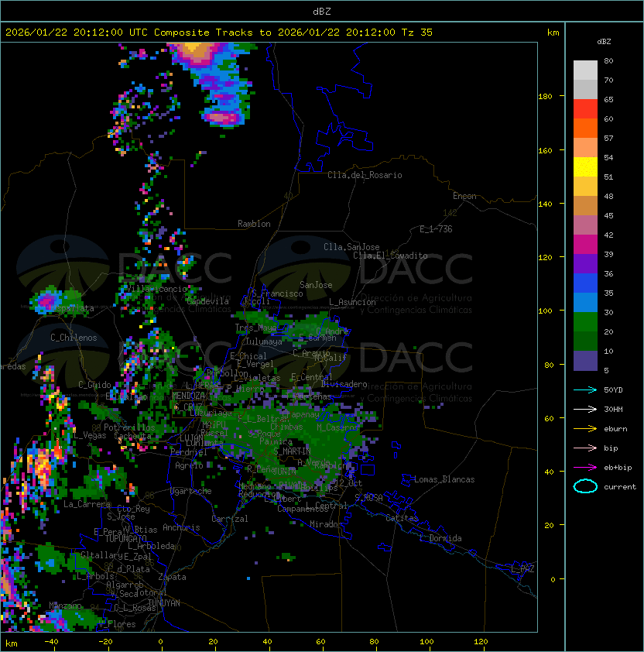644x652 pixels.
Task: Click the 'Tulumaya' map label
Action: (264, 341)
